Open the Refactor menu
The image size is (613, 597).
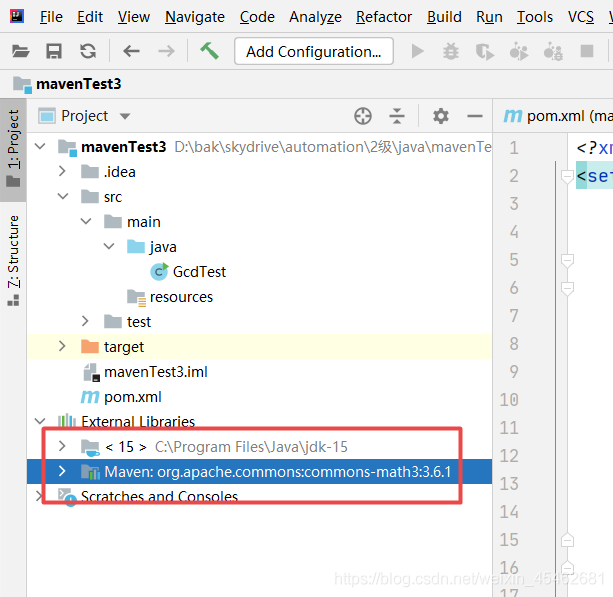(x=384, y=17)
